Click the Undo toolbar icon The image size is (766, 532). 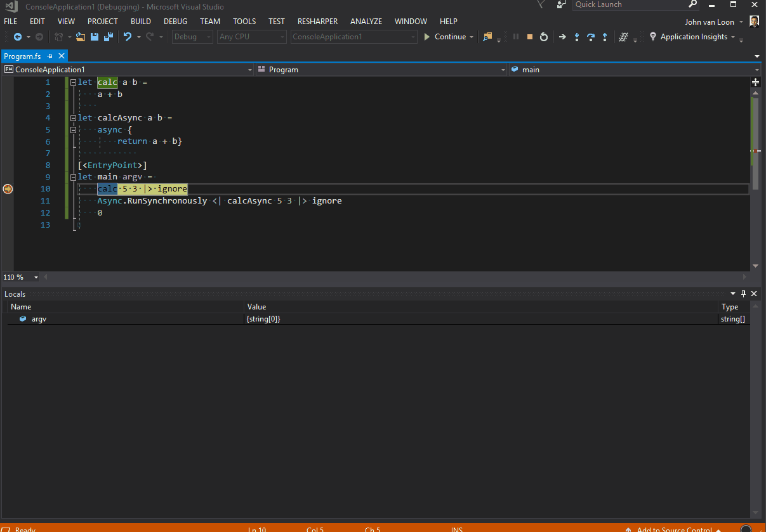pyautogui.click(x=127, y=37)
